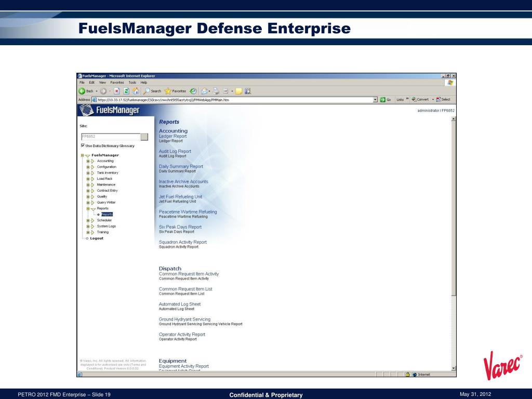The height and width of the screenshot is (399, 532).
Task: Expand the Configuration tree node
Action: tap(88, 167)
